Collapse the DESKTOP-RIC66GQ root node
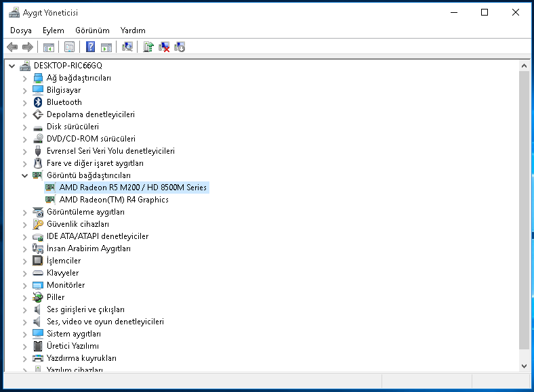534x392 pixels. click(x=12, y=66)
